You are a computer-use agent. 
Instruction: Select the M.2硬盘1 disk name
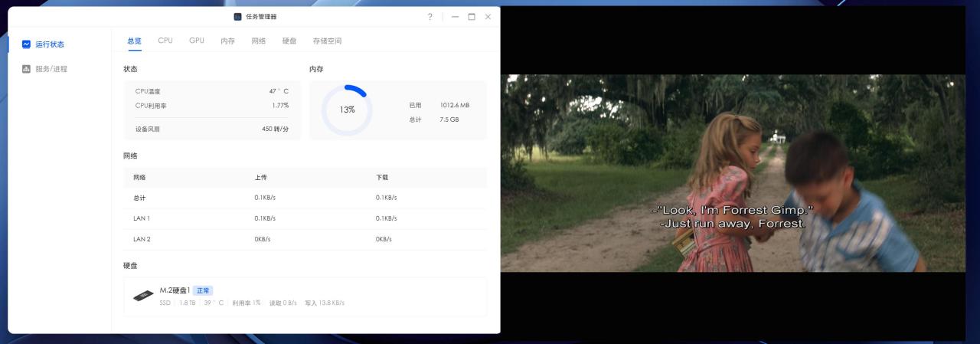point(175,290)
